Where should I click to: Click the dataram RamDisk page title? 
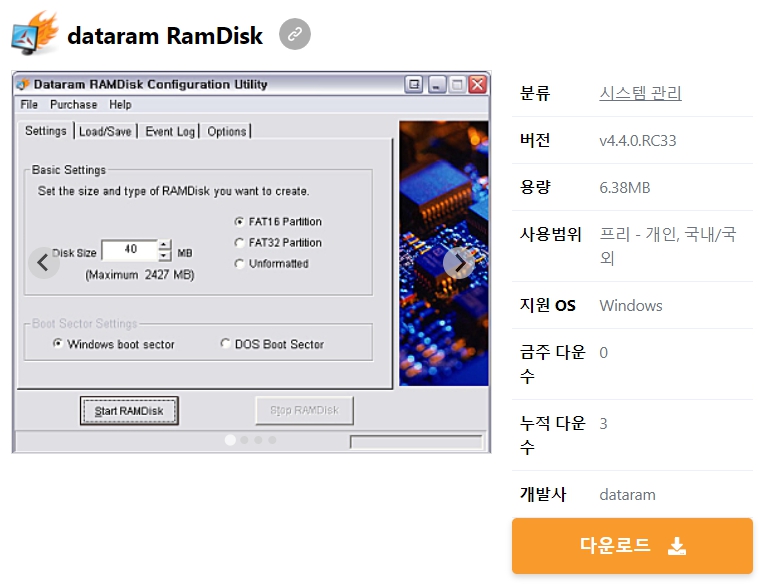click(165, 35)
